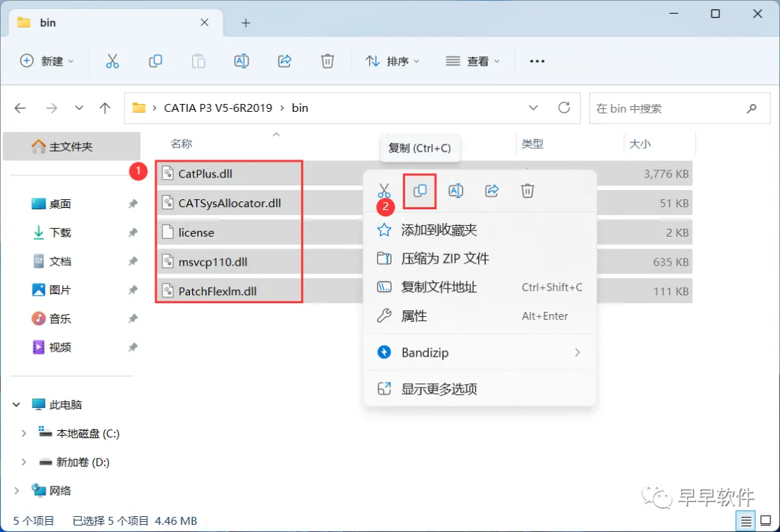Click the Rename icon in the context menu

[x=456, y=191]
